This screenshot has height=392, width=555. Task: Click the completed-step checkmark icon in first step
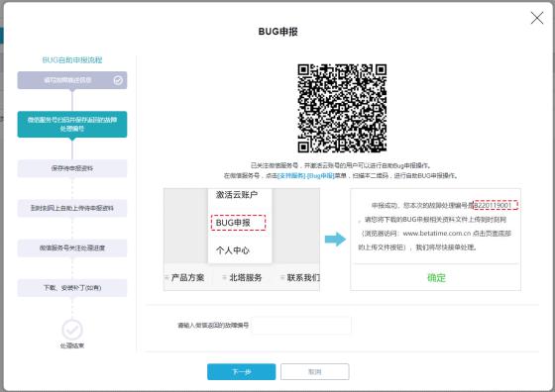(118, 80)
